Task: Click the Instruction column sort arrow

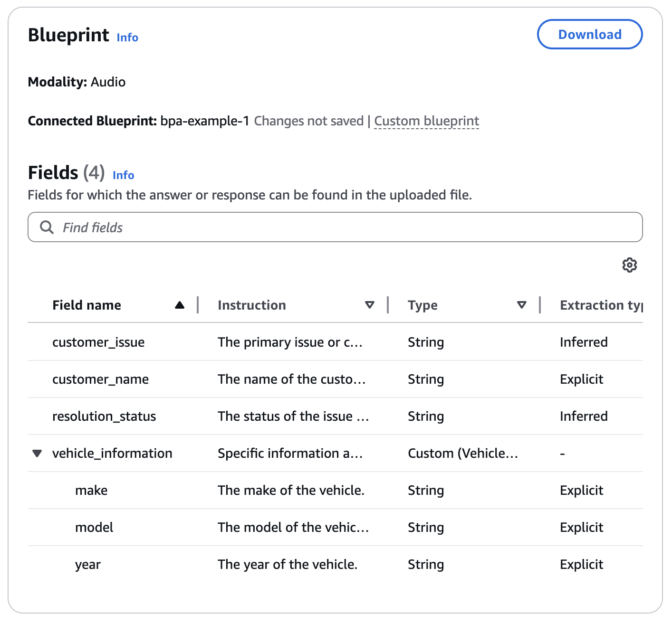Action: 369,305
